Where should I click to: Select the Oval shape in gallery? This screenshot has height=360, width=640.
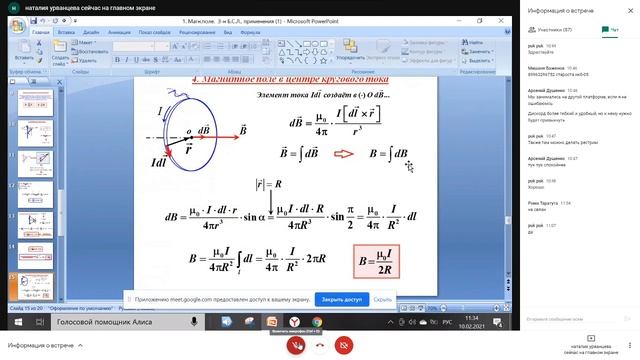tap(315, 43)
